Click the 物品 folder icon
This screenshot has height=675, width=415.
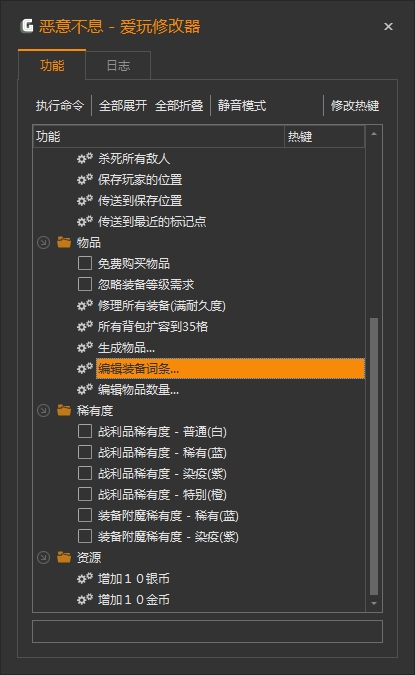tap(64, 242)
